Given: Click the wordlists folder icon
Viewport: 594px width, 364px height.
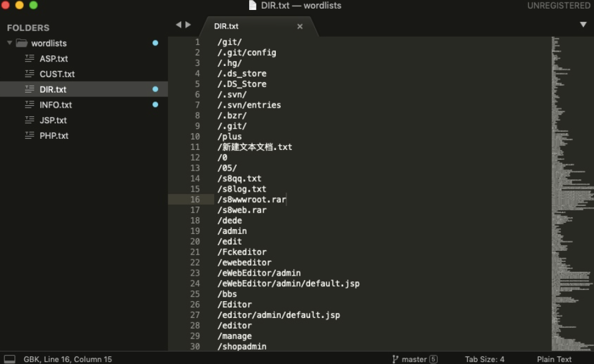Looking at the screenshot, I should (22, 43).
